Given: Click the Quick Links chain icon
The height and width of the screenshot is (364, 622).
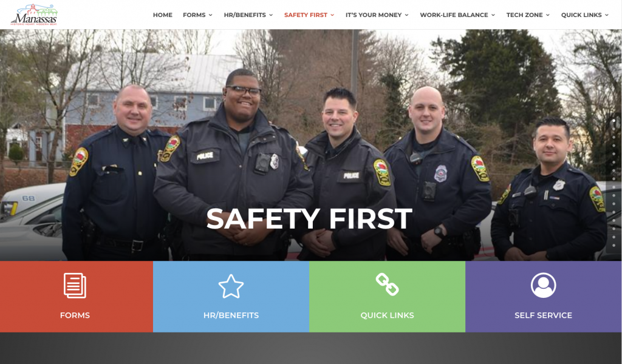Looking at the screenshot, I should tap(387, 285).
